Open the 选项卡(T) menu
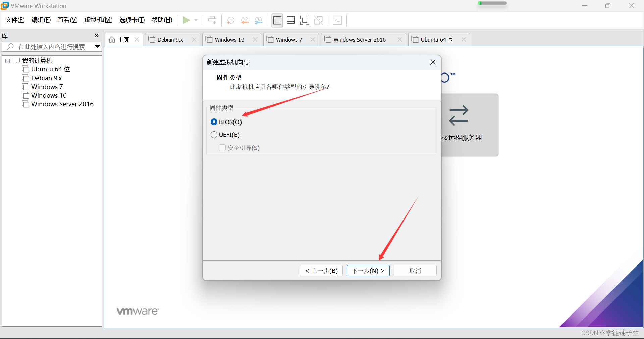Image resolution: width=644 pixels, height=339 pixels. click(x=132, y=20)
